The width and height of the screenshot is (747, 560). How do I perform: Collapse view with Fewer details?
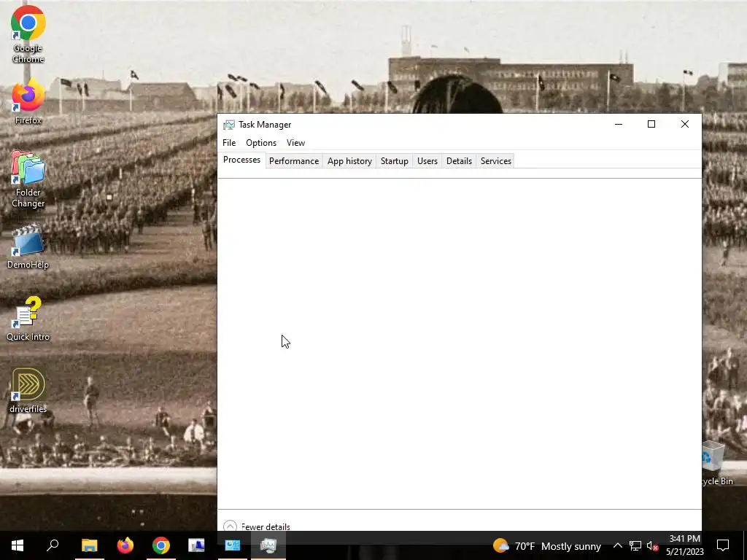tap(257, 526)
